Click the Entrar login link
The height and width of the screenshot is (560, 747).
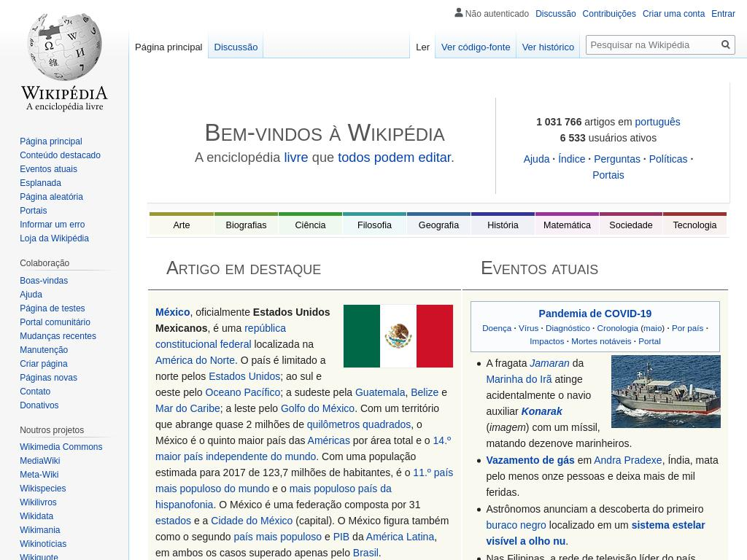pyautogui.click(x=723, y=14)
